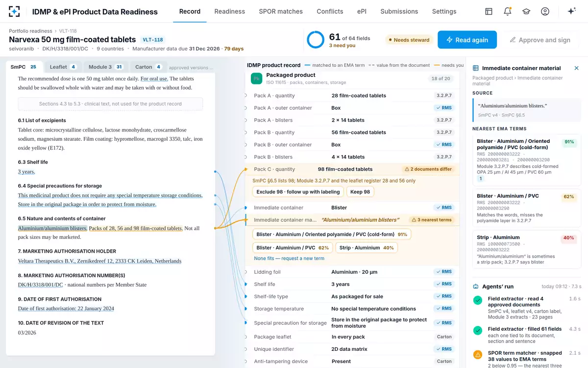588x368 pixels.
Task: Go to the Conflicts tab
Action: tap(330, 11)
